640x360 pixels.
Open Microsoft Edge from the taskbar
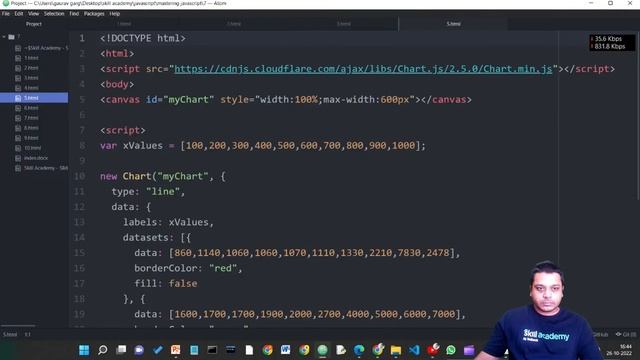(x=359, y=350)
